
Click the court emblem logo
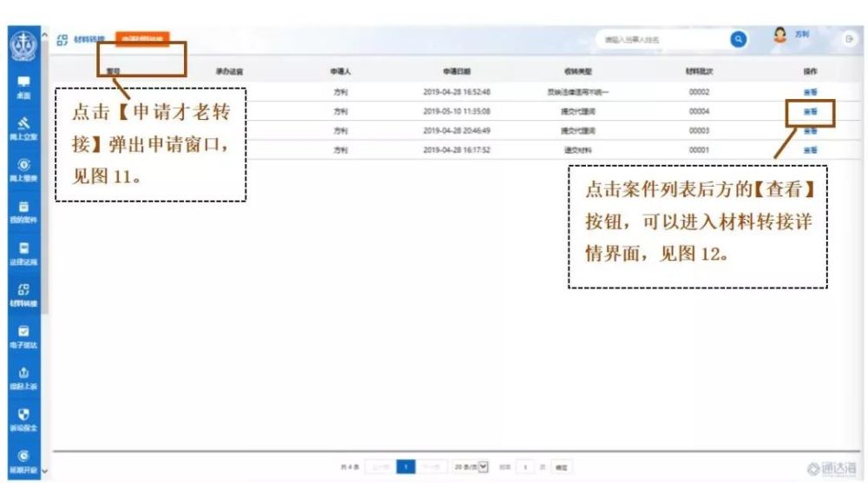[x=23, y=46]
